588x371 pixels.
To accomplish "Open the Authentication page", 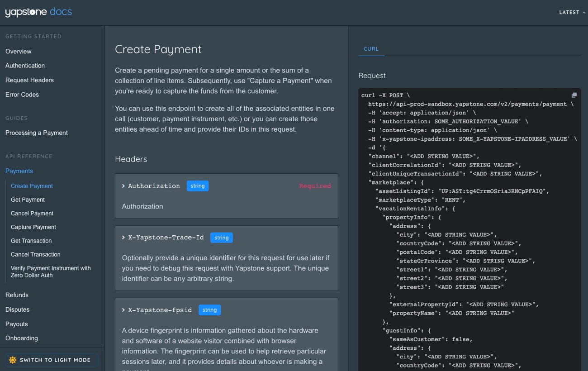I will click(25, 66).
